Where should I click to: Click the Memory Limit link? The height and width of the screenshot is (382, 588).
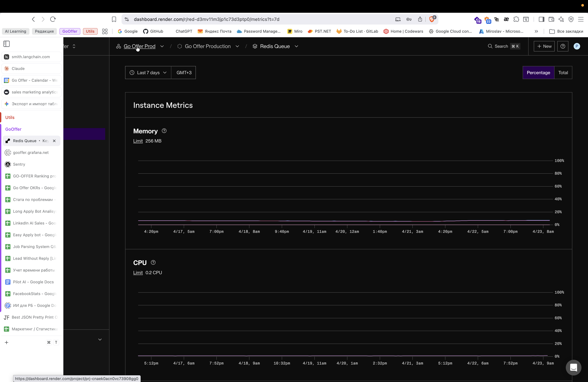138,141
